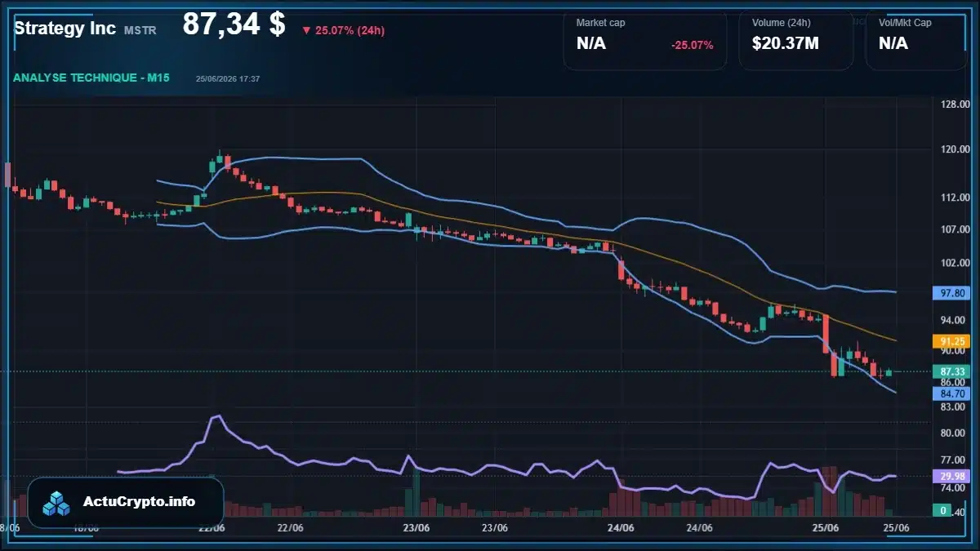
Task: Click the ActuCrypto.info cube logo icon
Action: [56, 503]
